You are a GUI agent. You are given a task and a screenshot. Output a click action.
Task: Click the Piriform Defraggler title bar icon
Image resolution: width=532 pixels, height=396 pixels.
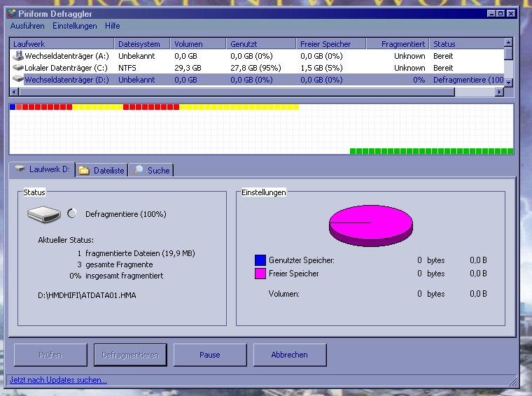(x=12, y=13)
